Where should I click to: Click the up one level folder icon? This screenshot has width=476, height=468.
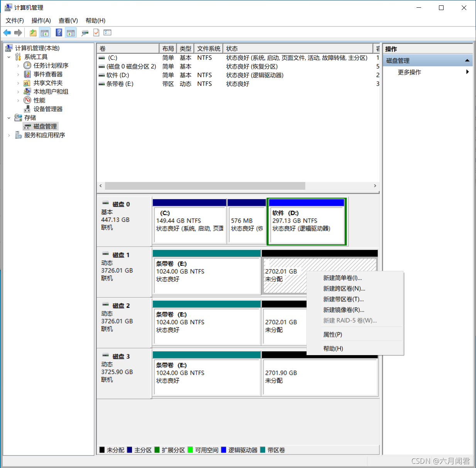pyautogui.click(x=33, y=33)
